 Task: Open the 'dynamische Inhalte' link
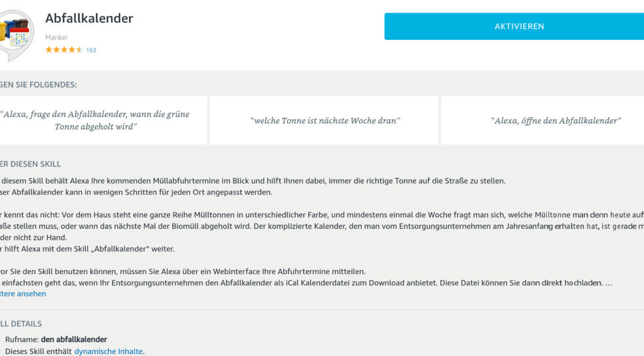tap(108, 351)
